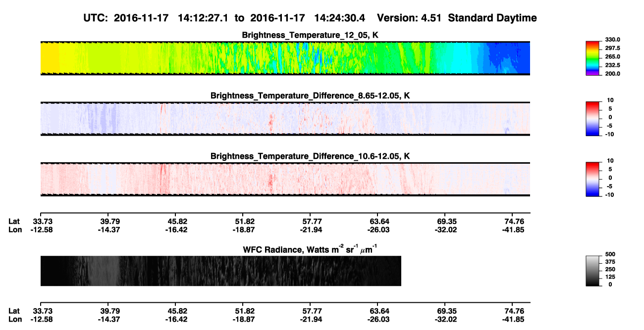Click the 10.6-12.05 difference image strip
Viewport: 644px width, 330px height.
coord(285,180)
